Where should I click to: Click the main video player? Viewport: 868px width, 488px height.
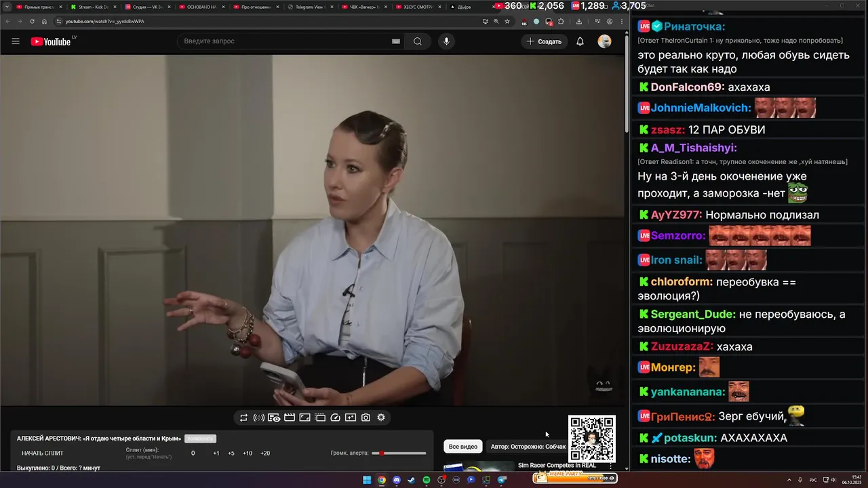pos(312,230)
